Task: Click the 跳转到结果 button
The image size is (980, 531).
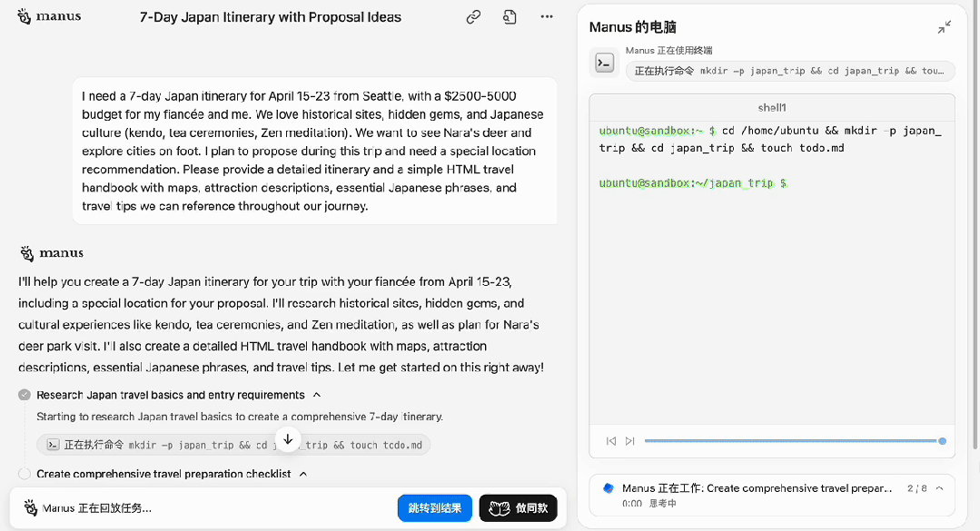Action: [x=434, y=508]
